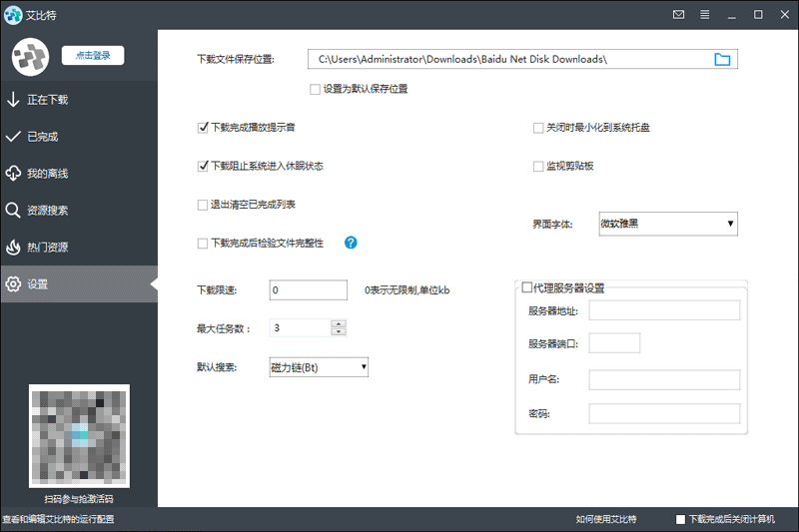The width and height of the screenshot is (799, 532).
Task: Close the 艾比特 window
Action: [785, 15]
